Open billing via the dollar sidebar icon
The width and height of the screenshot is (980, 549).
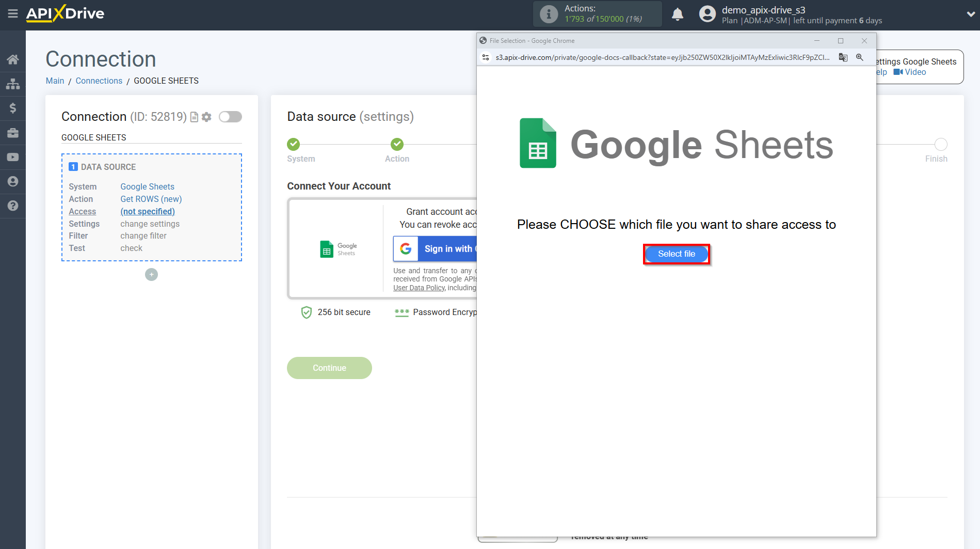[13, 108]
